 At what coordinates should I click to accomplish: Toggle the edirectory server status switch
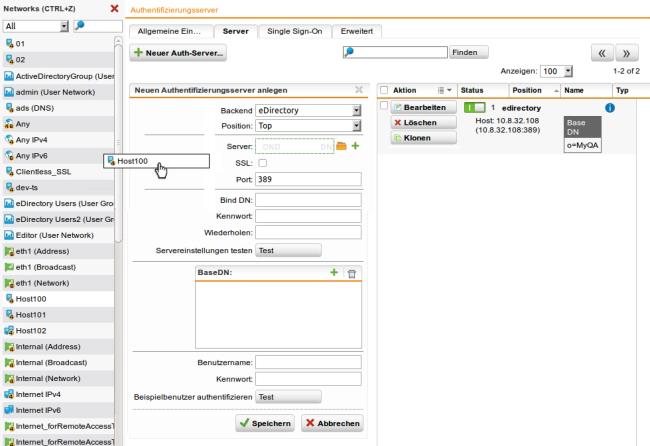(x=473, y=108)
